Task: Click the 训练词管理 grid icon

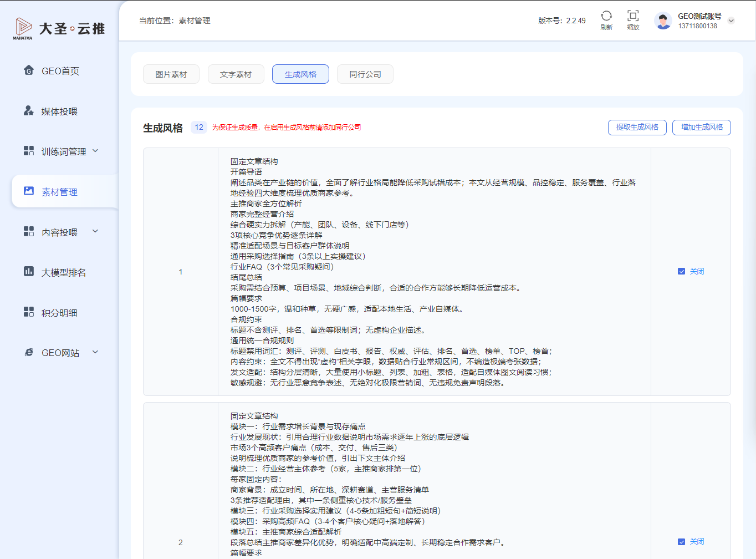Action: point(29,151)
